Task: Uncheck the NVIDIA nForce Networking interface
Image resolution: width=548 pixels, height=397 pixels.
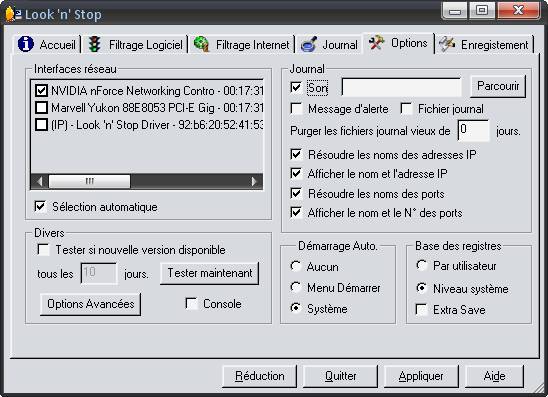Action: pos(41,91)
